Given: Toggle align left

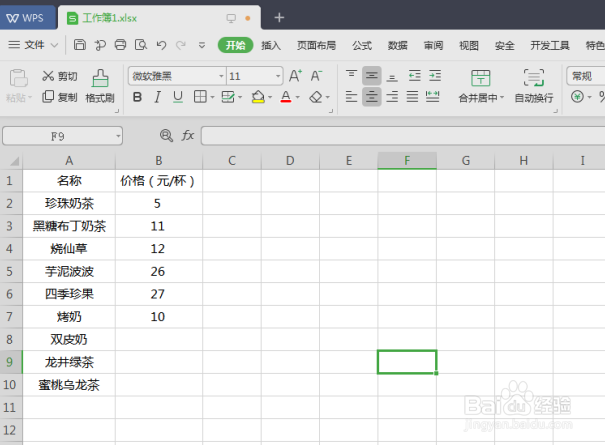Looking at the screenshot, I should click(x=351, y=96).
